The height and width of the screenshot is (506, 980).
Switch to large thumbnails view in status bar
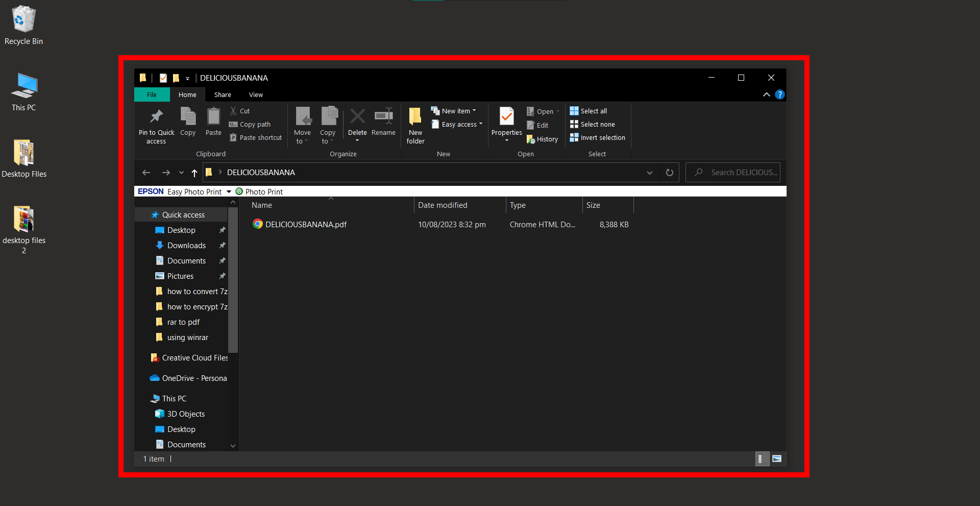tap(777, 459)
